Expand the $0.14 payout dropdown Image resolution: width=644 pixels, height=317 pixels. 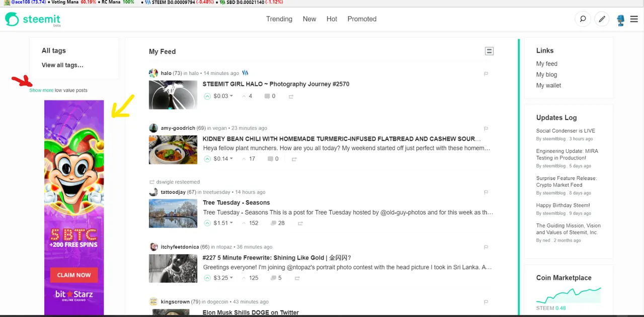coord(223,158)
